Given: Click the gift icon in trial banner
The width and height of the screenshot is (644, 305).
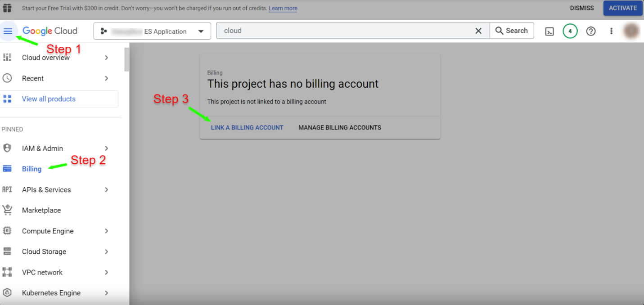Looking at the screenshot, I should tap(7, 8).
